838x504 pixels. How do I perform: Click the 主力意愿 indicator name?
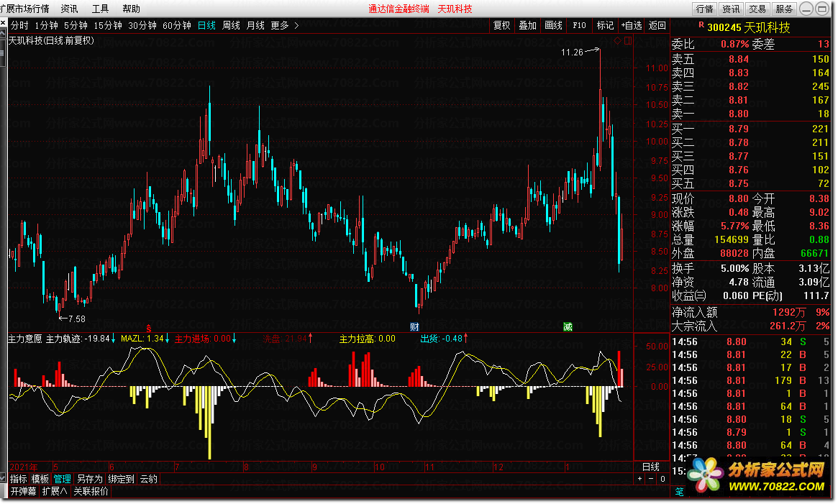click(x=24, y=339)
